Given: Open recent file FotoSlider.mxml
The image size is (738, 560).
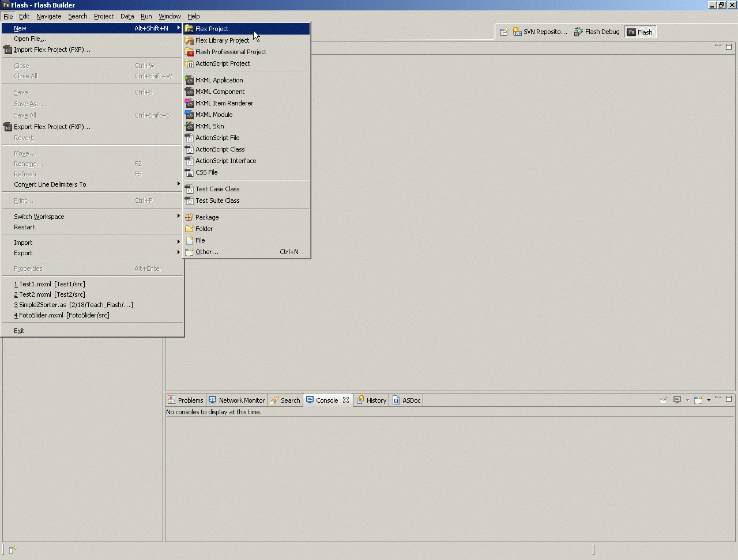Looking at the screenshot, I should [x=92, y=315].
